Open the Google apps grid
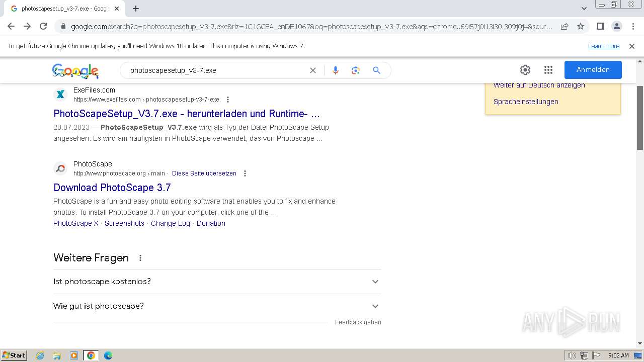The width and height of the screenshot is (644, 362). [548, 70]
